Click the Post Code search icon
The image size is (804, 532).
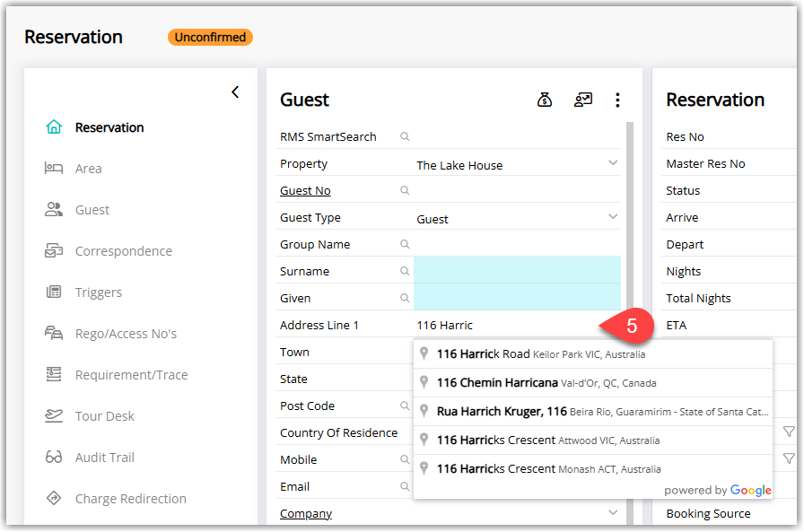click(x=405, y=406)
